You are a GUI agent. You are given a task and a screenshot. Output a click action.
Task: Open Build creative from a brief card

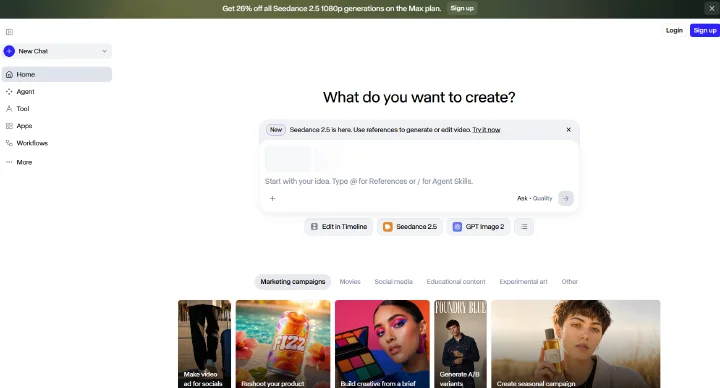(x=382, y=344)
